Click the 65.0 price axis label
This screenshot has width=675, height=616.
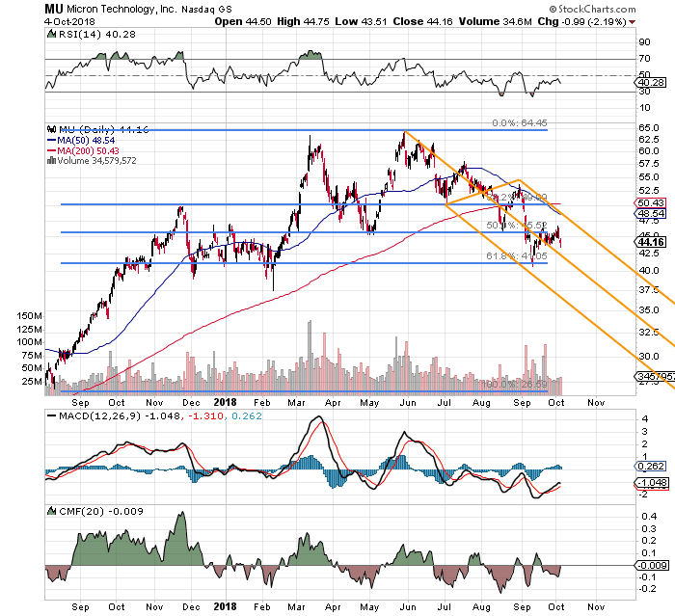coord(648,128)
